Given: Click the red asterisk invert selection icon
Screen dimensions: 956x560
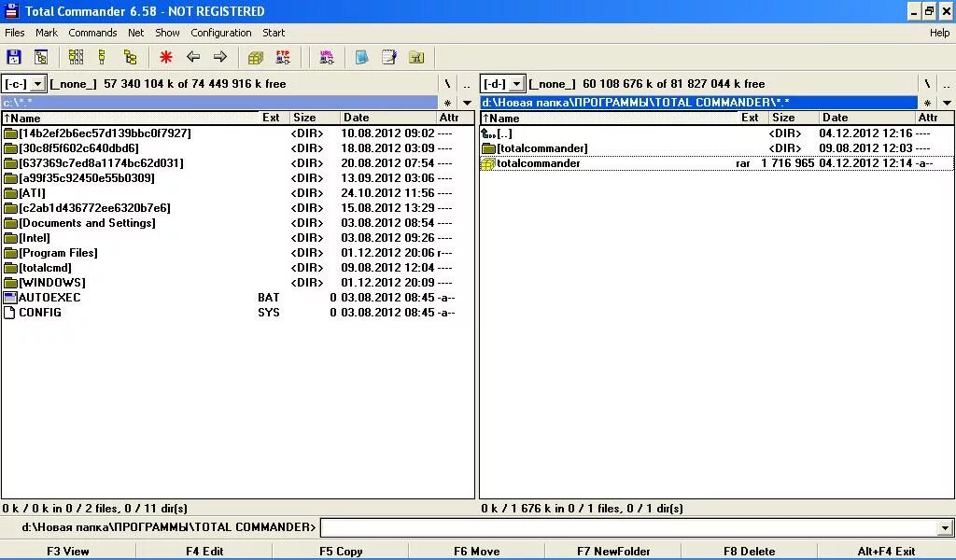Looking at the screenshot, I should pyautogui.click(x=166, y=57).
